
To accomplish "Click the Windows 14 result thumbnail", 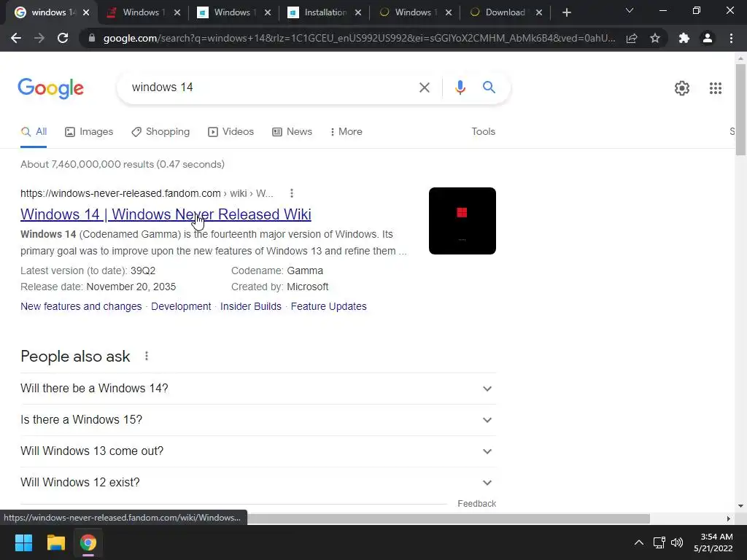I will pos(462,221).
